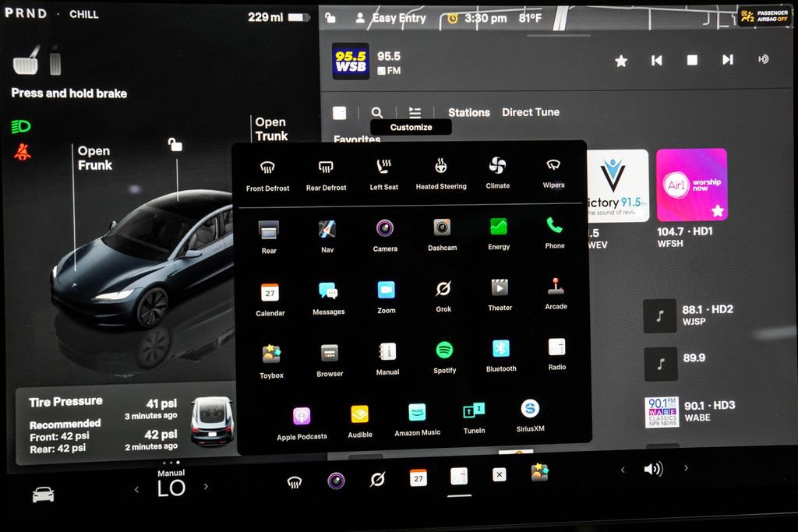Screen dimensions: 798x532
Task: Open the Bluetooth settings icon
Action: tap(500, 350)
